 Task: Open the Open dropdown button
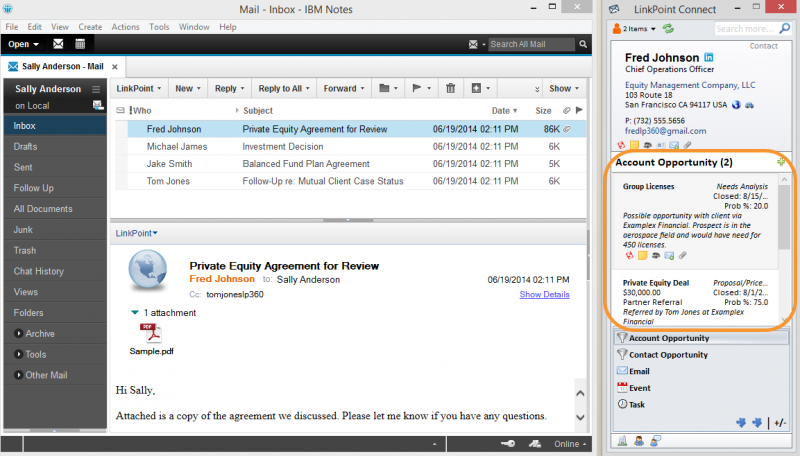click(x=23, y=44)
